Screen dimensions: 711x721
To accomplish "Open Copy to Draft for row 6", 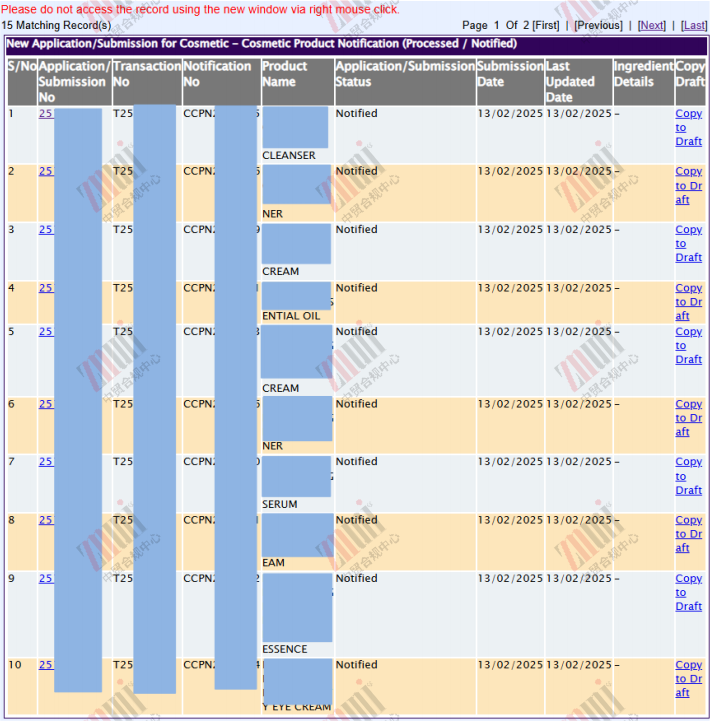I will click(x=688, y=418).
